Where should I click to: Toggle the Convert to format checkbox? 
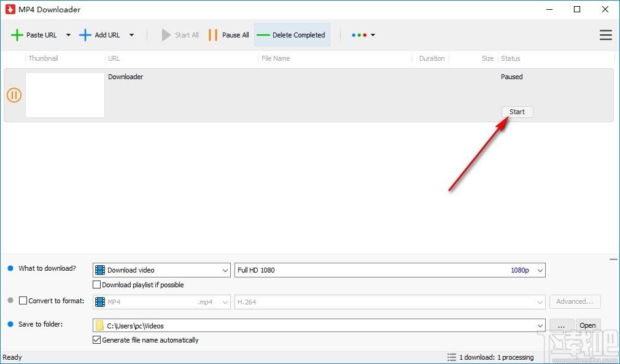(23, 301)
